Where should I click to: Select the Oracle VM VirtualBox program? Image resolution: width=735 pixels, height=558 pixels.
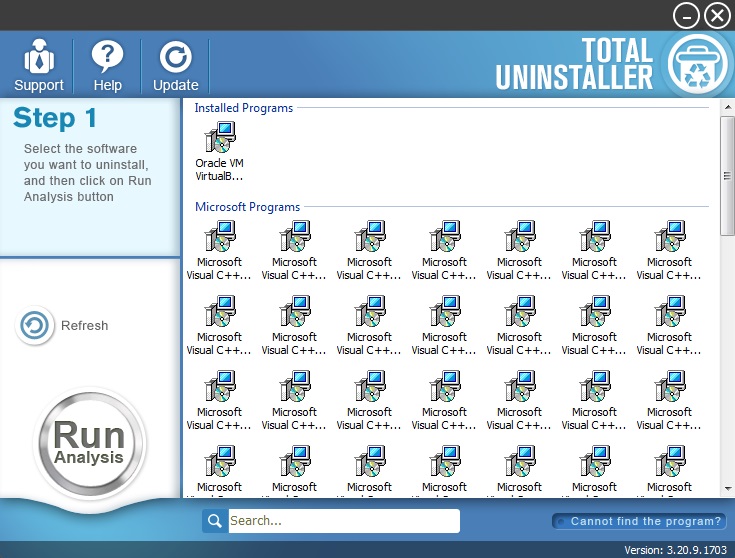(219, 151)
